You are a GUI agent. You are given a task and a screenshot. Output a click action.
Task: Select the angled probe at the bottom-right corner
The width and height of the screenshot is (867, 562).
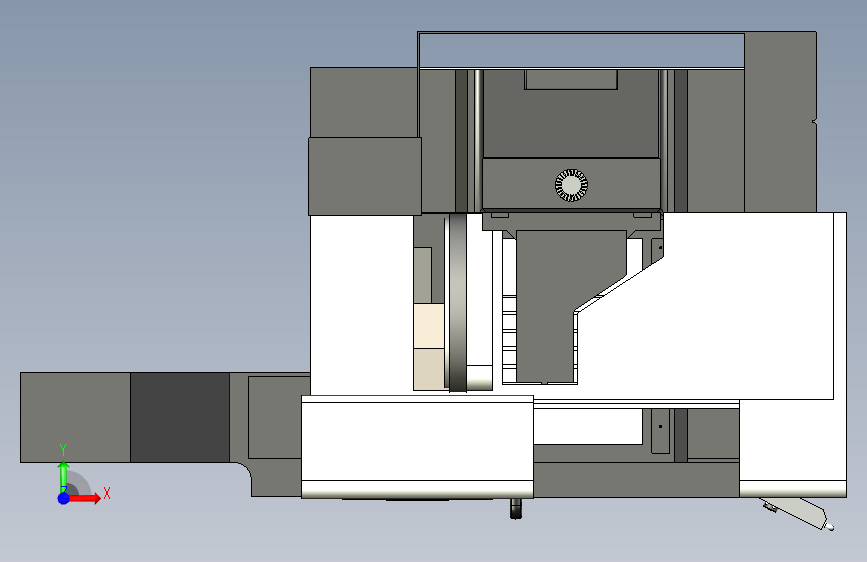797,513
